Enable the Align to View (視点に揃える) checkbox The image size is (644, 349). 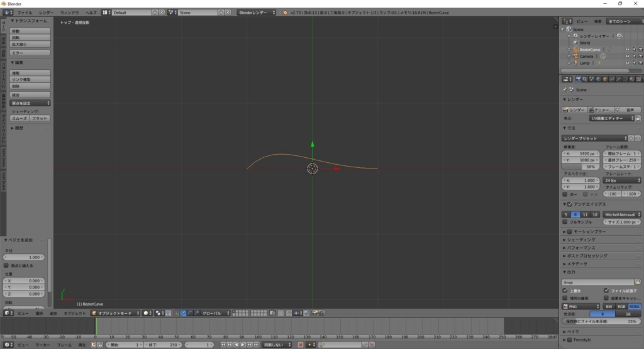[6, 265]
